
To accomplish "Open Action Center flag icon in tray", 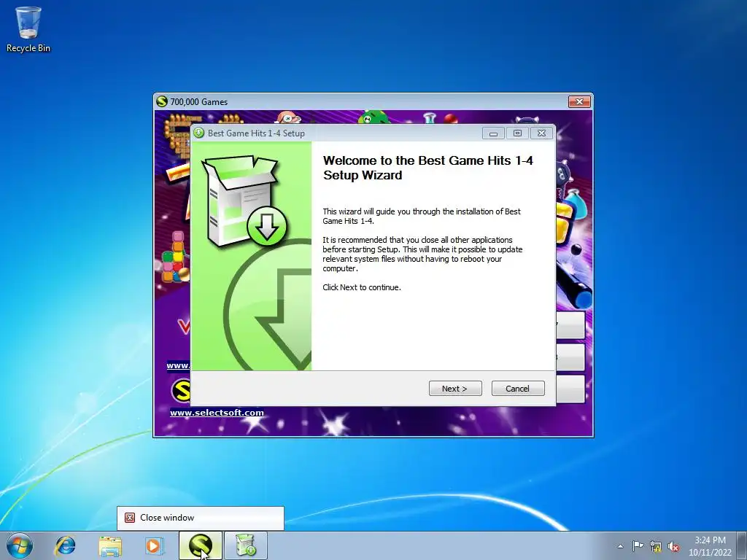I will tap(638, 546).
